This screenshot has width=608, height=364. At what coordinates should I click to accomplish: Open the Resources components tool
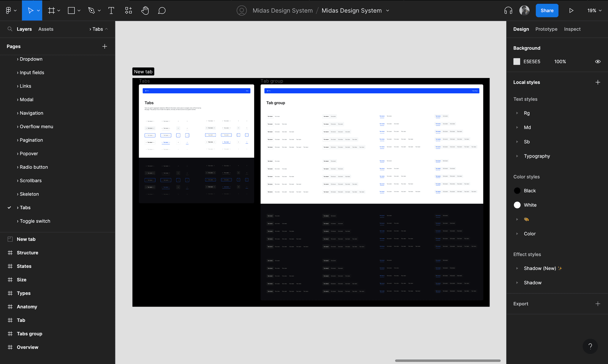click(128, 11)
